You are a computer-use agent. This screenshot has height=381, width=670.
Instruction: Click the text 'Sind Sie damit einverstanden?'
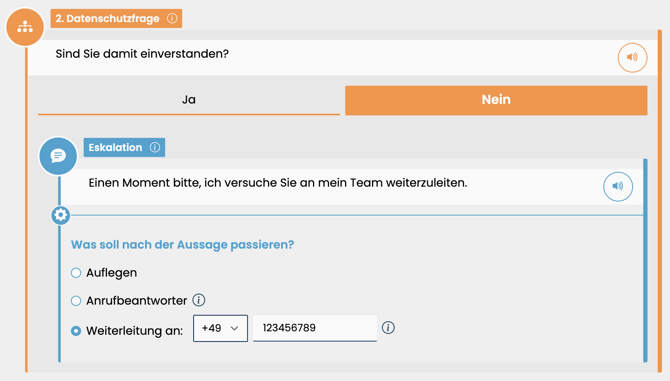(142, 54)
